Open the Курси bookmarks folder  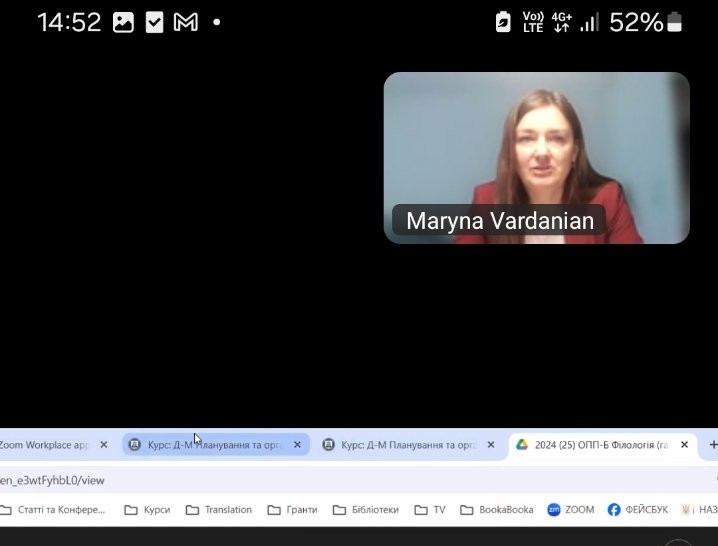click(146, 510)
